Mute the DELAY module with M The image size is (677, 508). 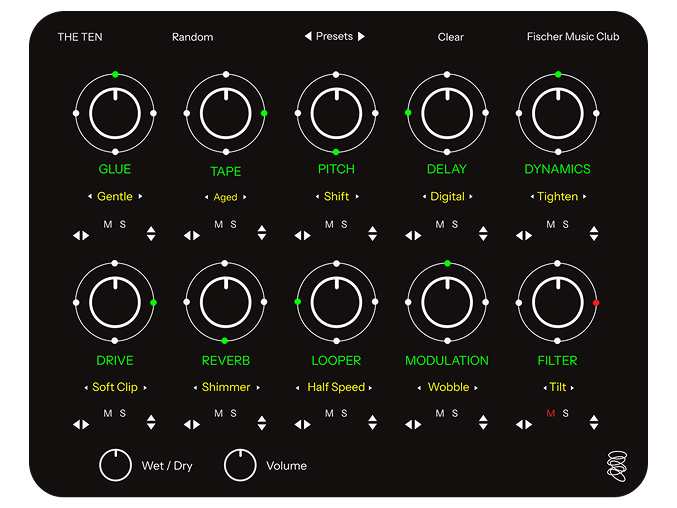(x=440, y=224)
